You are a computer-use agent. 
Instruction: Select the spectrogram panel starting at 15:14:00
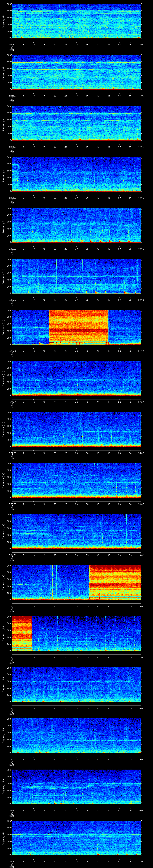click(76, 21)
